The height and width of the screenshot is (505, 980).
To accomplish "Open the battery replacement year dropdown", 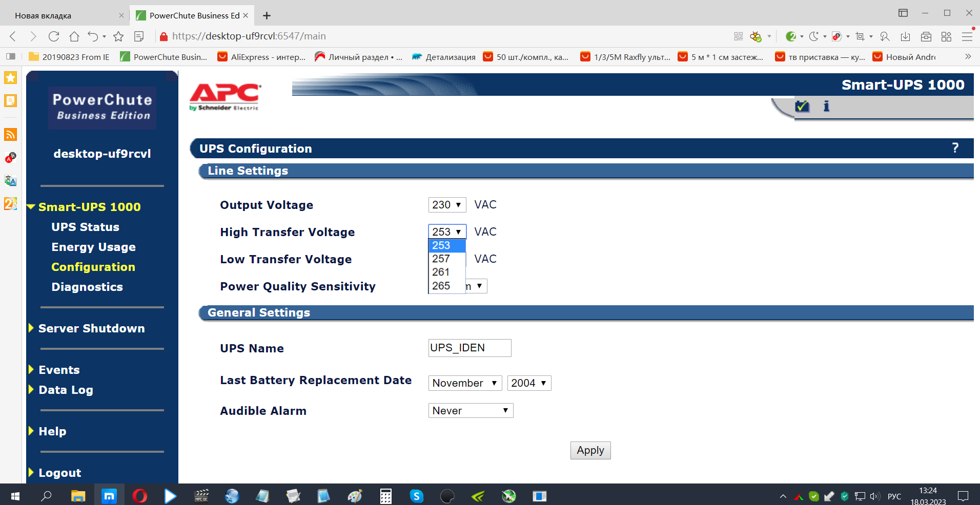I will point(529,383).
